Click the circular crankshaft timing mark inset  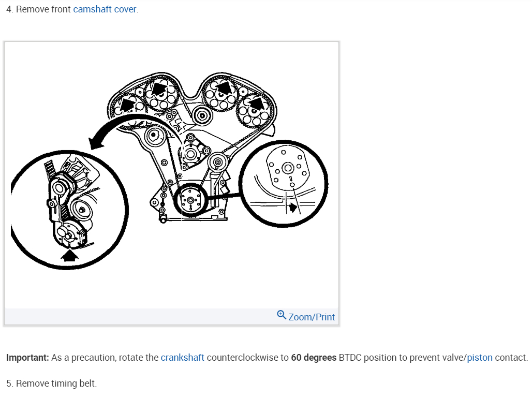(283, 184)
